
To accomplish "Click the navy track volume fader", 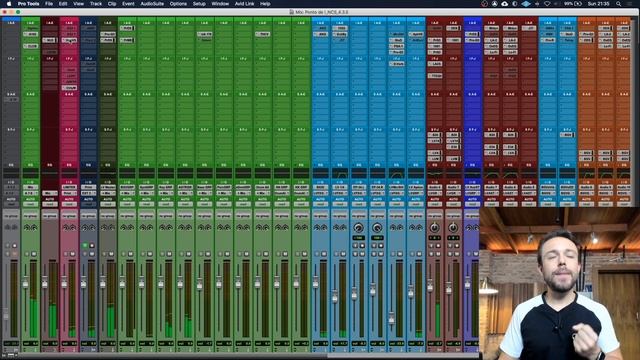I will [x=83, y=282].
